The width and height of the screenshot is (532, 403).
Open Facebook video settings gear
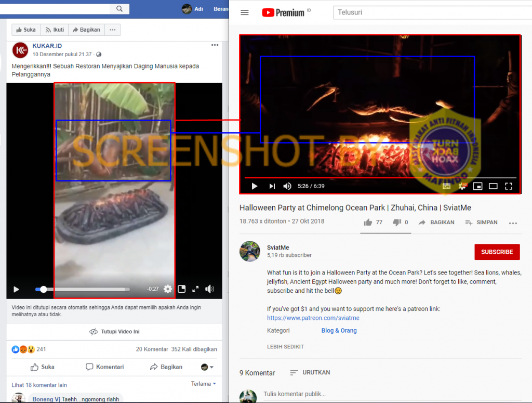point(168,289)
